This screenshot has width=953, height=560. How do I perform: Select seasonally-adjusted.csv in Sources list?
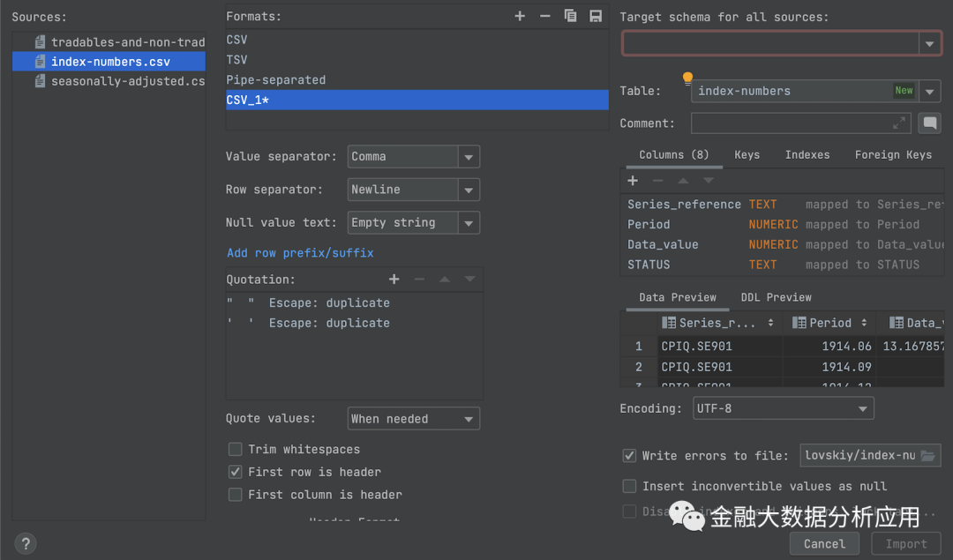127,81
